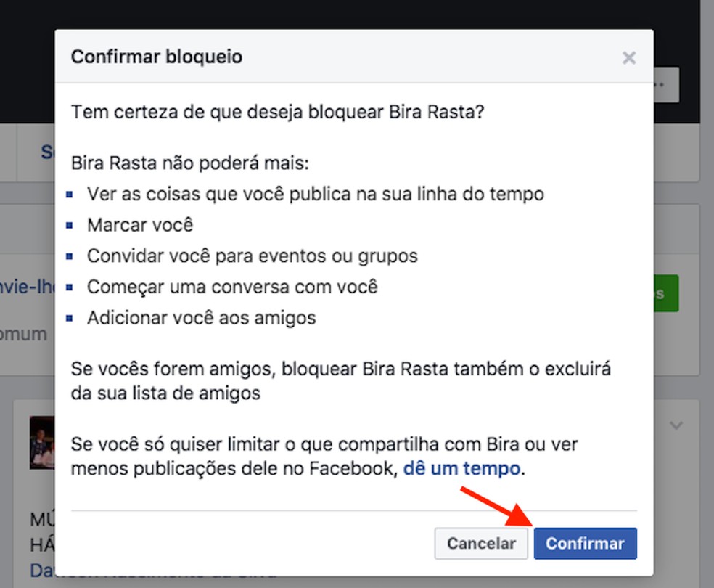Open the partially hidden 'Se' blue menu item
The image size is (714, 588).
click(49, 152)
